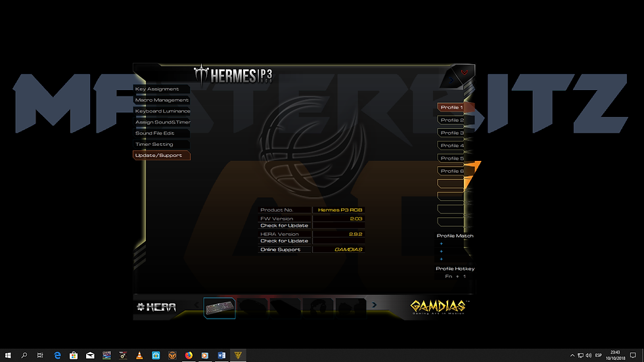This screenshot has width=644, height=362.
Task: Select the mouse device silhouette thumbnail
Action: (x=252, y=308)
